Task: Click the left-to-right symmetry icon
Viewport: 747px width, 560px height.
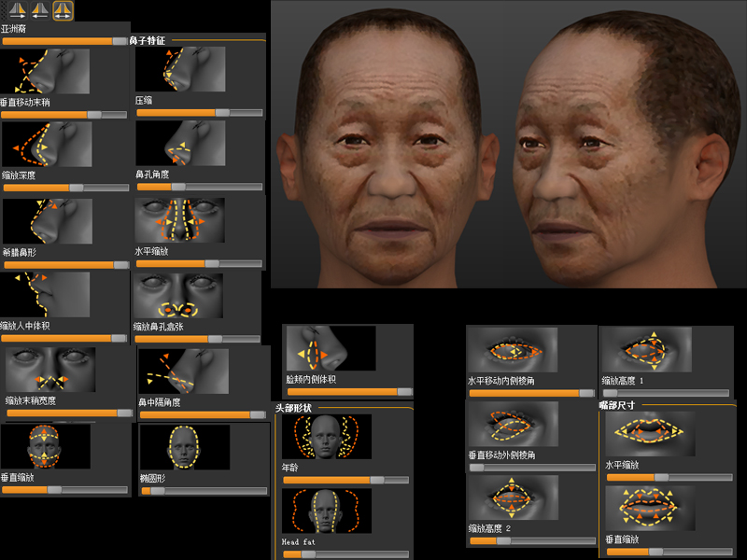Action: [x=17, y=11]
